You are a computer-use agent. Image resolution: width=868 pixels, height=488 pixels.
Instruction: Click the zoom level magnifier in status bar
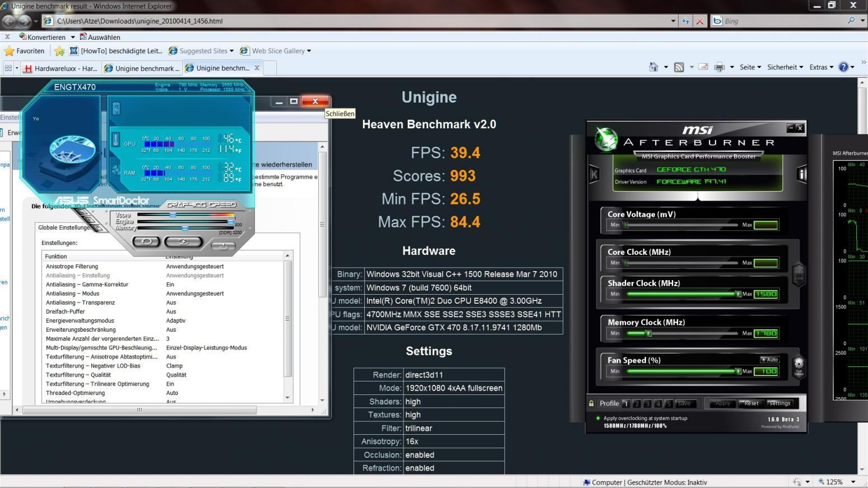(821, 482)
